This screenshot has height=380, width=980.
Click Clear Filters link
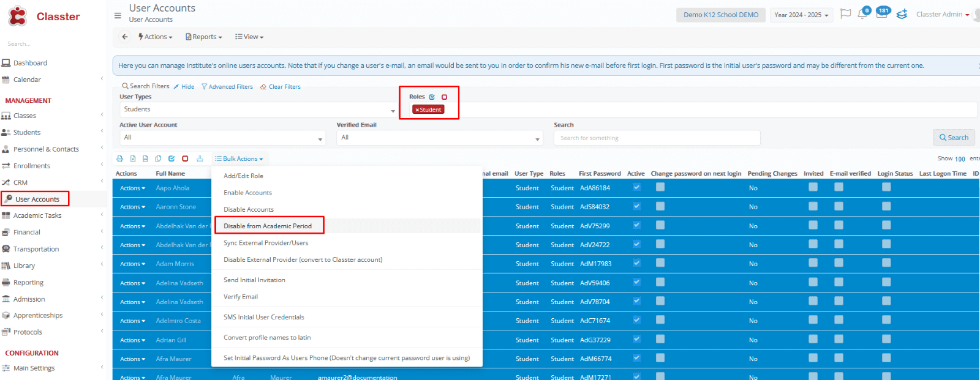(x=281, y=87)
